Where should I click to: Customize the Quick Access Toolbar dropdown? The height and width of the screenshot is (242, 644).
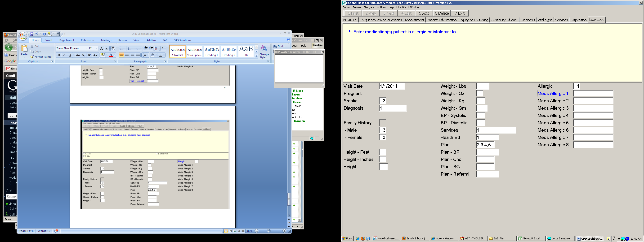65,34
